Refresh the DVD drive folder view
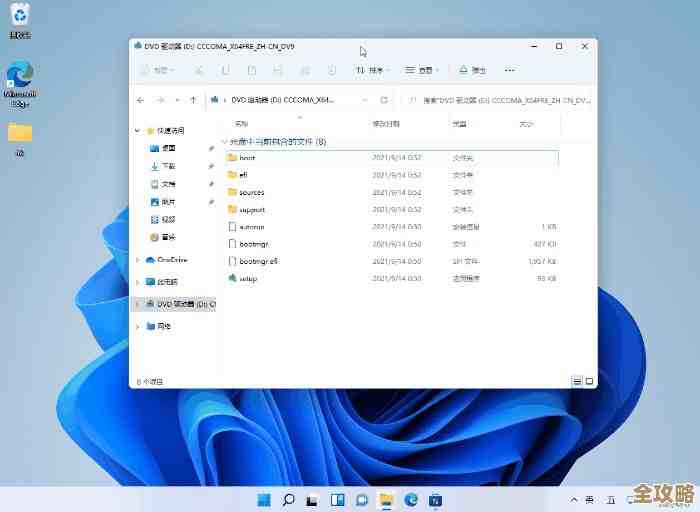Viewport: 700px width, 512px height. click(384, 100)
